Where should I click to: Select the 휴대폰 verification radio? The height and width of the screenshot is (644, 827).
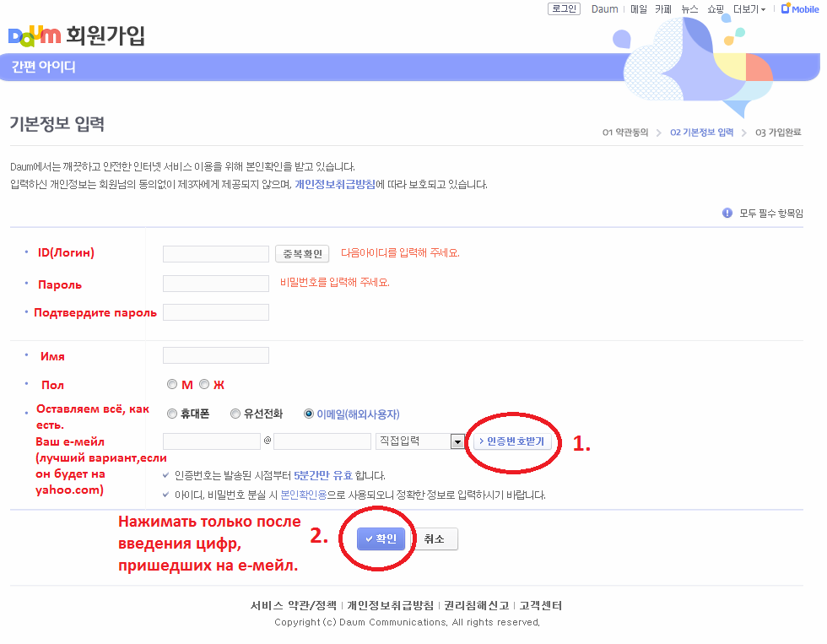click(x=172, y=414)
